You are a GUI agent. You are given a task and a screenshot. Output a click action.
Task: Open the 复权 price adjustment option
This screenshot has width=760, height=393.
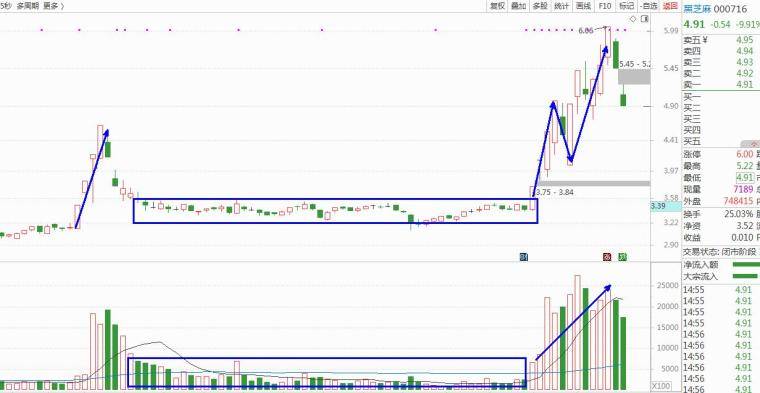click(497, 6)
